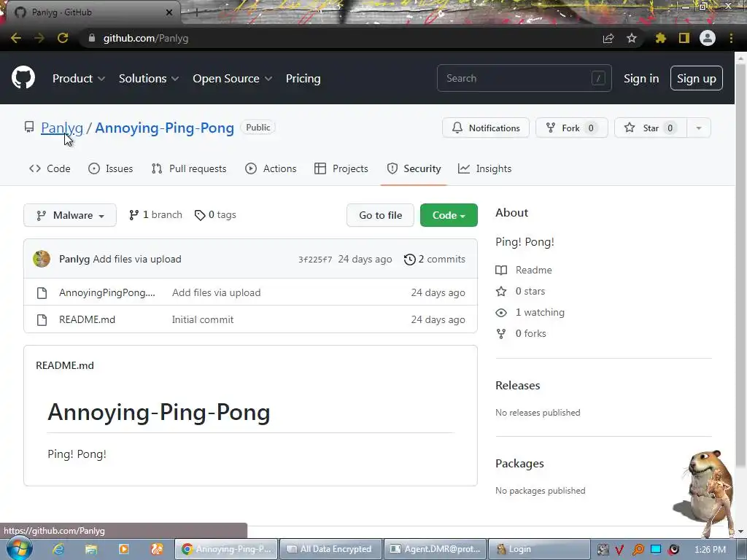Click the Go to file button

click(x=380, y=215)
